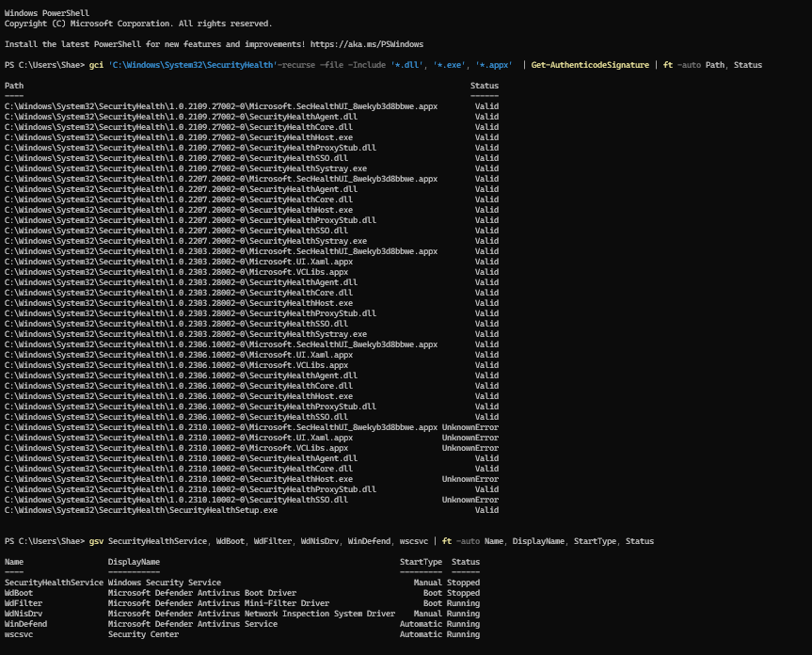Click the 1.0.2310.10002-0 SecurityHealthCore.dll path

tap(179, 469)
